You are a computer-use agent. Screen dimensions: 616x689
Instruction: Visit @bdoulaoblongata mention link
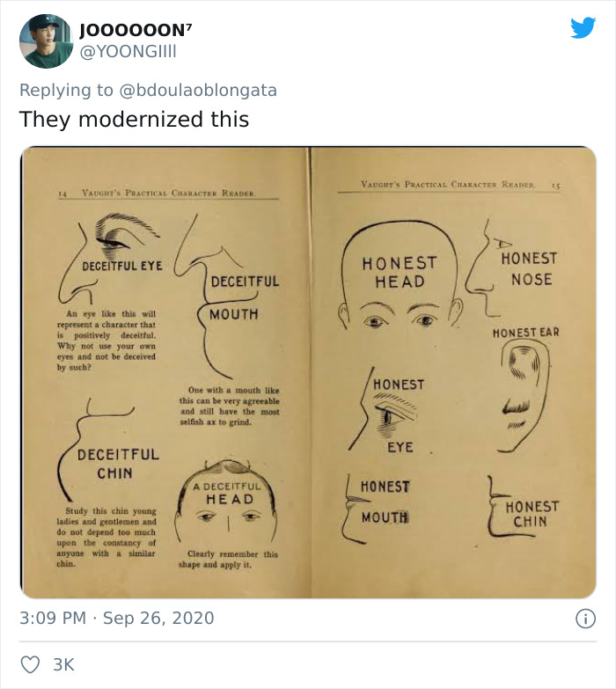click(x=198, y=90)
